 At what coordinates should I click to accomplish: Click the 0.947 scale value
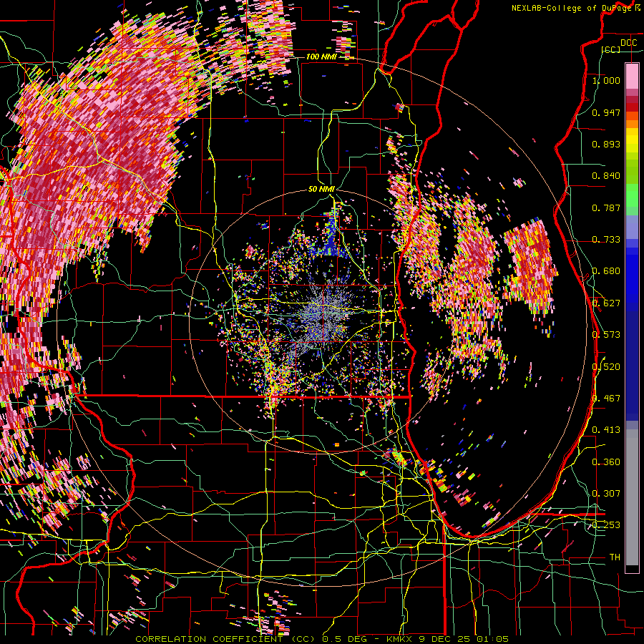tap(606, 112)
